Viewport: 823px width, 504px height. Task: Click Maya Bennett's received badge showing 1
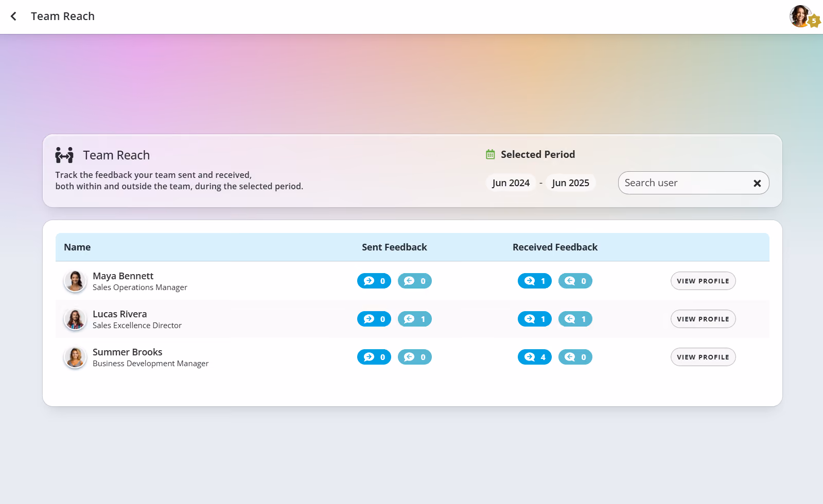(x=535, y=281)
